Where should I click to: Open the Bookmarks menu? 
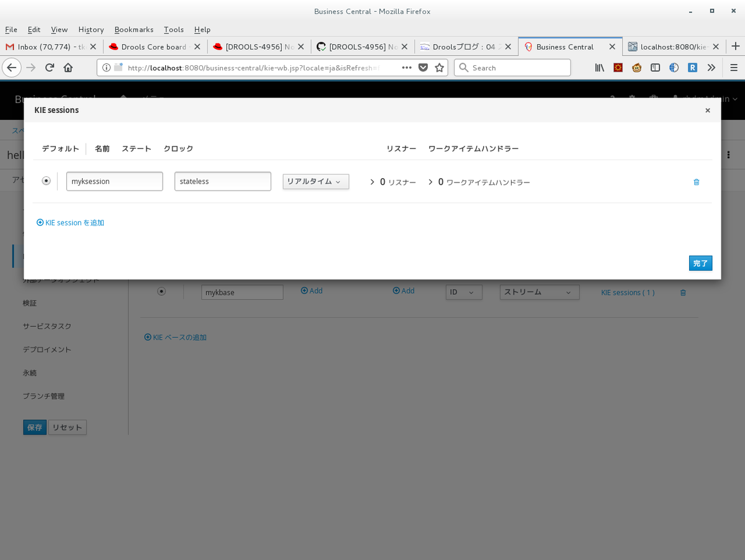click(134, 29)
